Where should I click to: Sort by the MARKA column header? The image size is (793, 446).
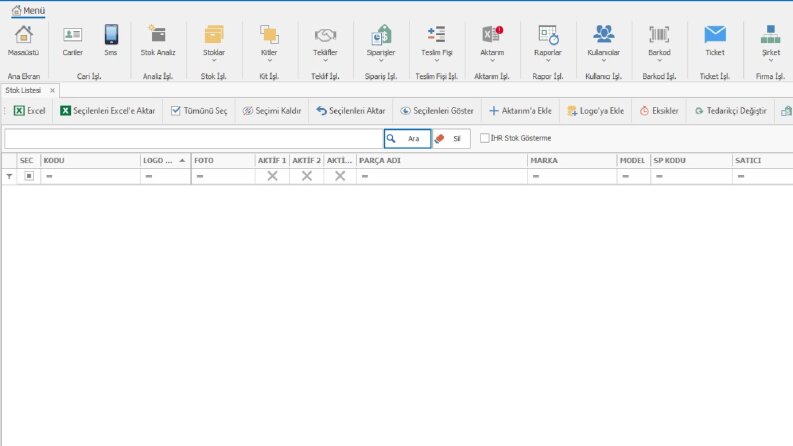coord(572,160)
